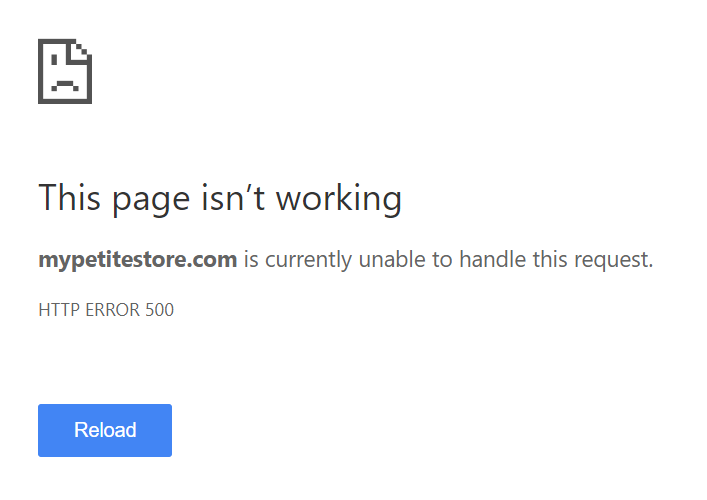Click the word "currently" in the description
The width and height of the screenshot is (707, 500).
308,260
